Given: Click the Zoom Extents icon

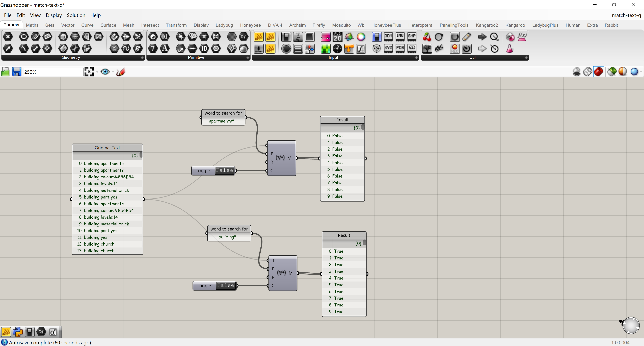Looking at the screenshot, I should tap(89, 72).
